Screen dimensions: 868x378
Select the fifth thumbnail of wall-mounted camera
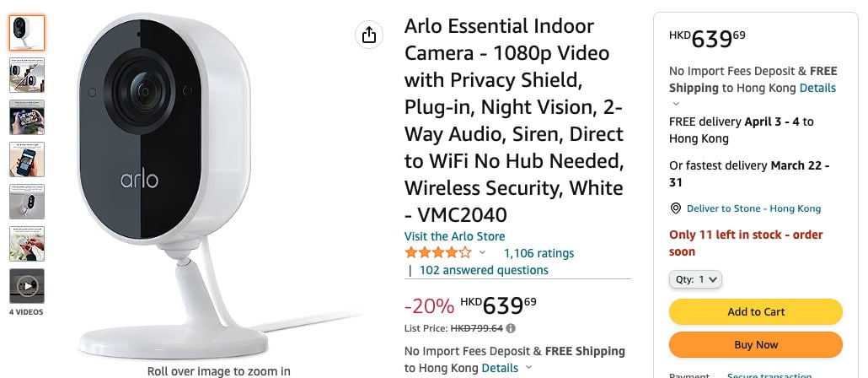[27, 201]
